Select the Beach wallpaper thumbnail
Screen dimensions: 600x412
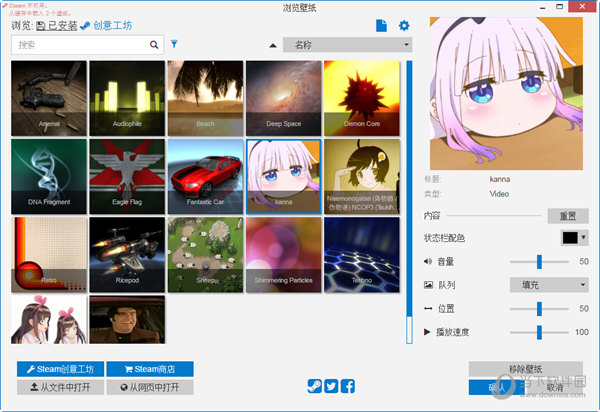(205, 98)
